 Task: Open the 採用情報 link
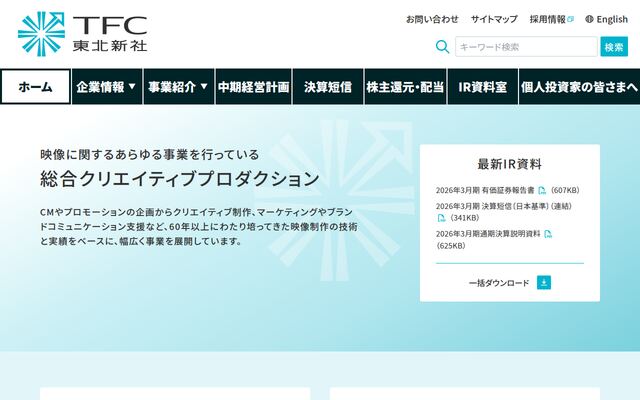click(x=548, y=19)
